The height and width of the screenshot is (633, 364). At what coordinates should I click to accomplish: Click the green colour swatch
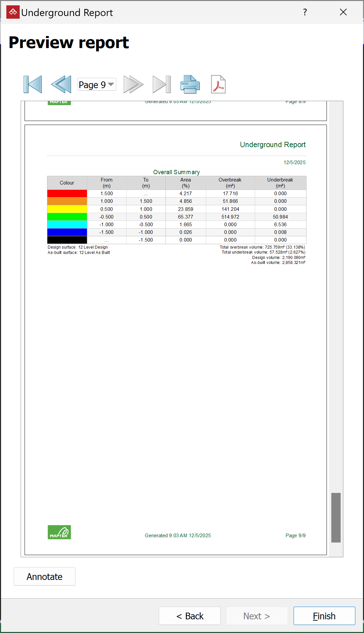(67, 217)
